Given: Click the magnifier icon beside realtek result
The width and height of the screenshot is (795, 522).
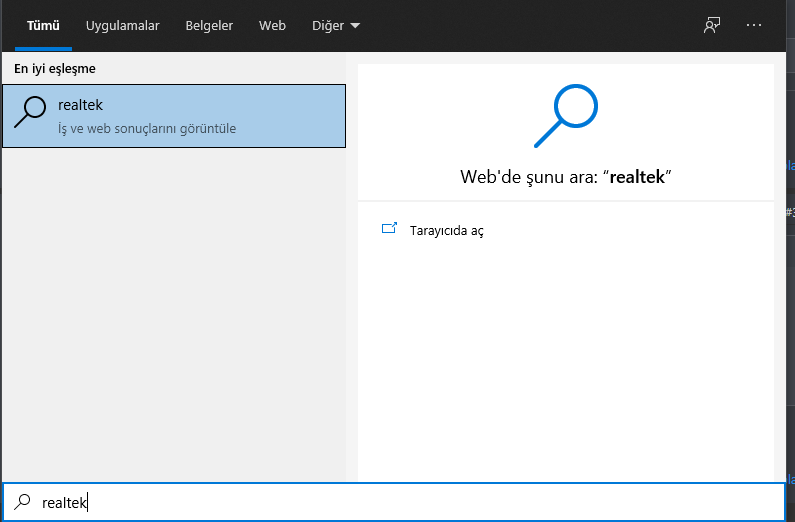Looking at the screenshot, I should coord(30,112).
